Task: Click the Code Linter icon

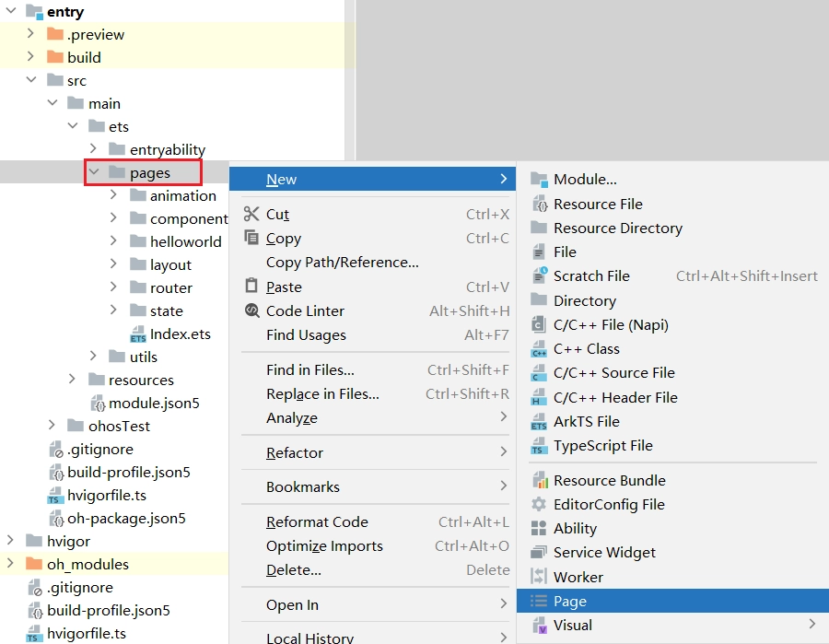Action: click(251, 311)
